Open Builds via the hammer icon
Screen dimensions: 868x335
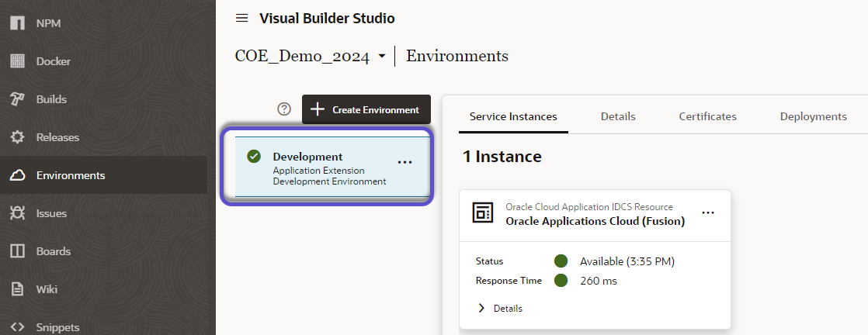17,99
